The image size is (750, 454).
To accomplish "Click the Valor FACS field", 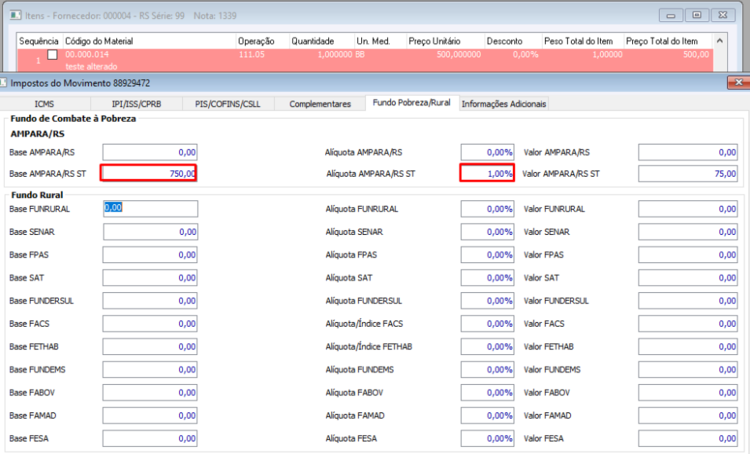I will (688, 324).
